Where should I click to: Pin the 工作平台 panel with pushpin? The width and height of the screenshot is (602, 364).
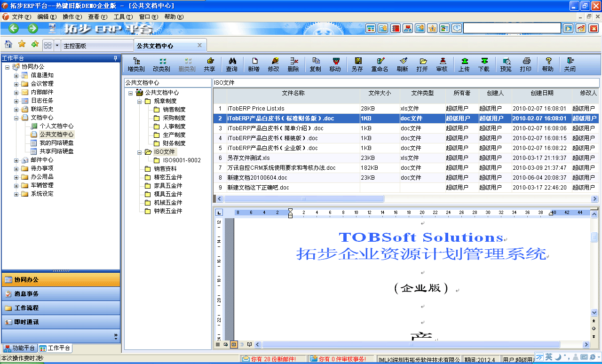pos(115,58)
